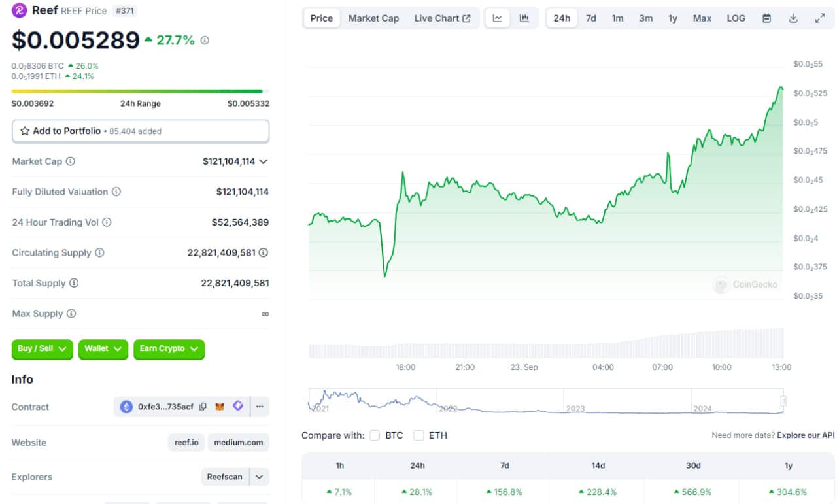Viewport: 837px width, 504px height.
Task: Open the calendar date range picker
Action: tap(766, 18)
